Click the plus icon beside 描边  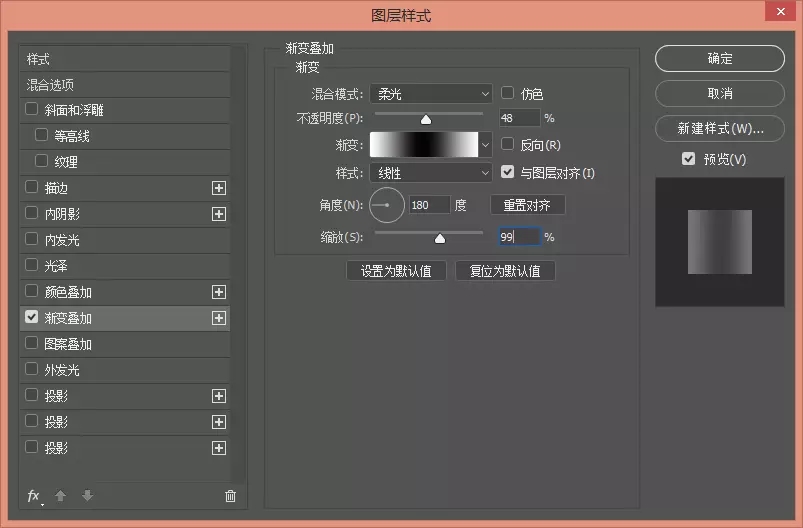pyautogui.click(x=219, y=188)
